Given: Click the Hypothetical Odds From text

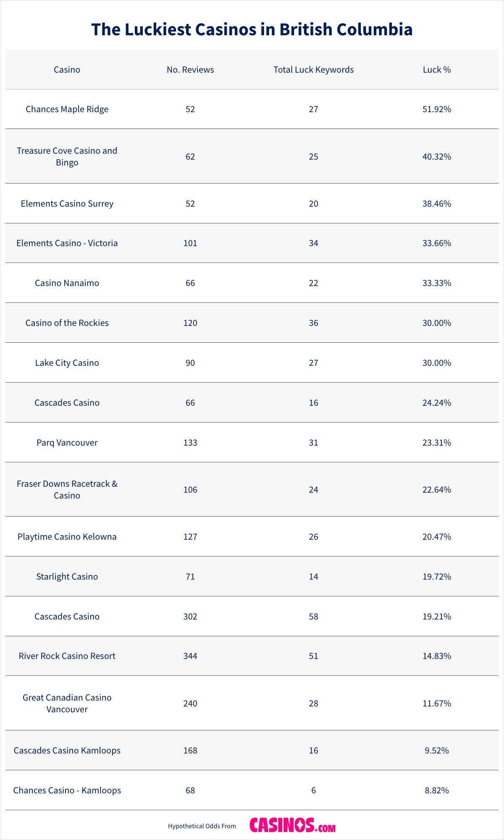Looking at the screenshot, I should 202,826.
